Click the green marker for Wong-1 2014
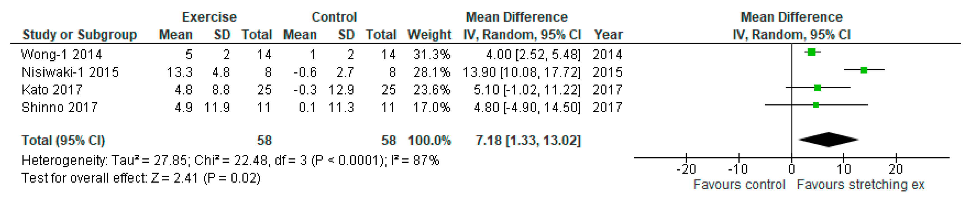 [x=811, y=52]
